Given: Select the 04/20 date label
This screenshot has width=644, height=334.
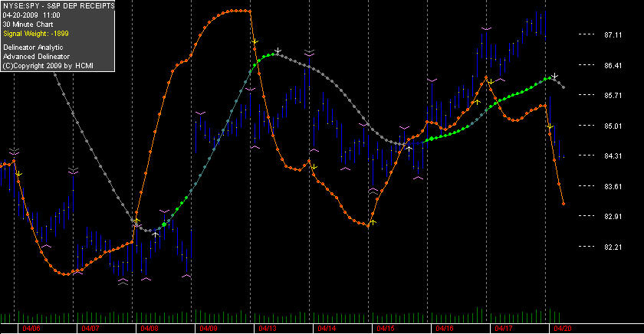Looking at the screenshot, I should pyautogui.click(x=563, y=329).
